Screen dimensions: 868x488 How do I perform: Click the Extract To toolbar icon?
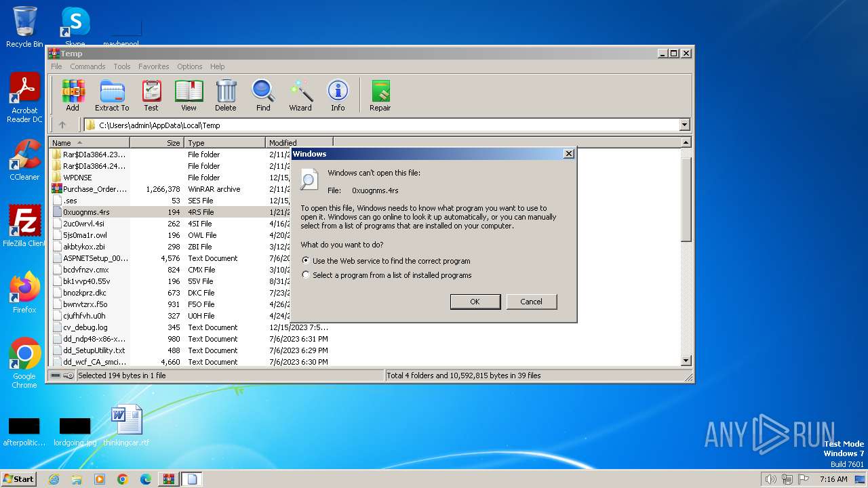pos(112,96)
